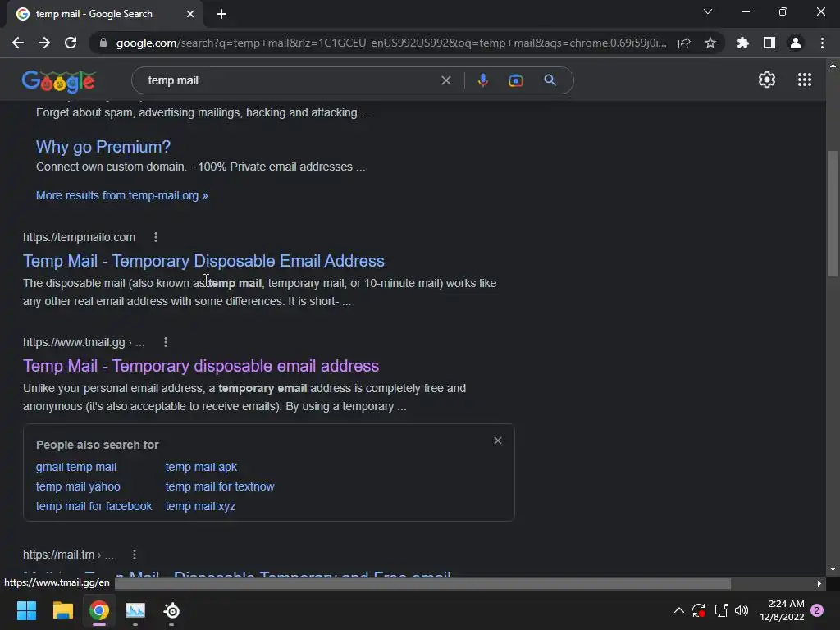Start search by voice
Viewport: 840px width, 630px height.
482,80
